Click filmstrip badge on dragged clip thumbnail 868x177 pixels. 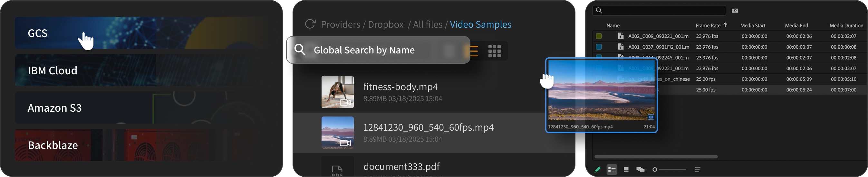[651, 117]
